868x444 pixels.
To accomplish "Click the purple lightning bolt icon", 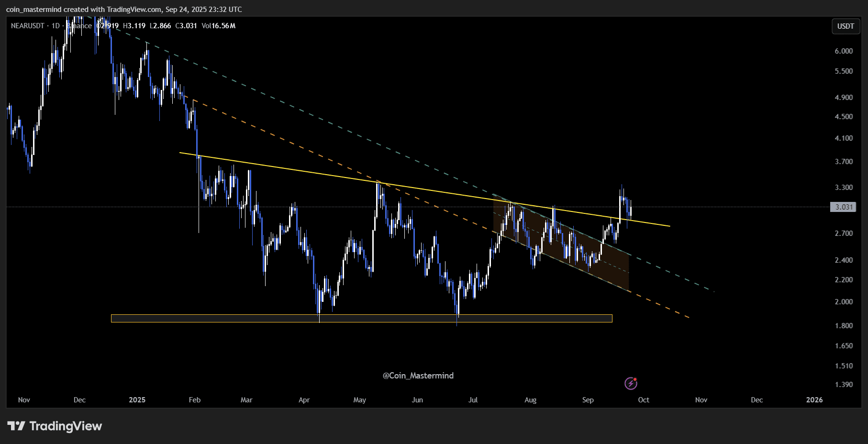I will pyautogui.click(x=631, y=383).
